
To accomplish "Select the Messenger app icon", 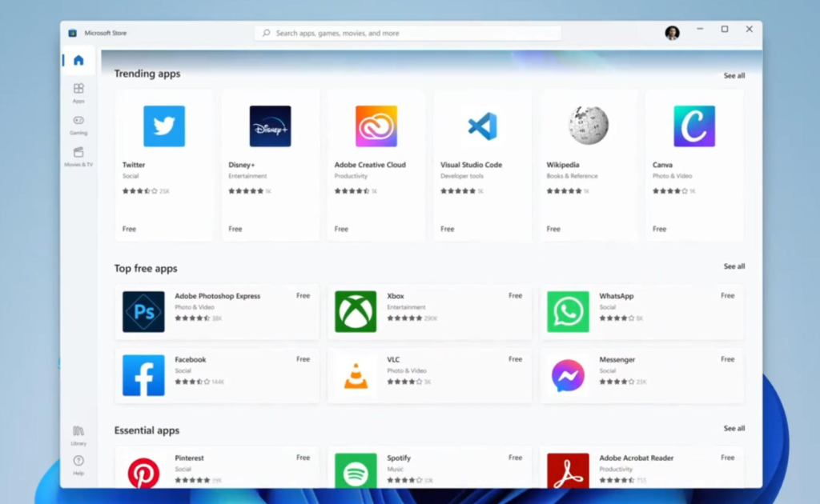I will [x=568, y=375].
